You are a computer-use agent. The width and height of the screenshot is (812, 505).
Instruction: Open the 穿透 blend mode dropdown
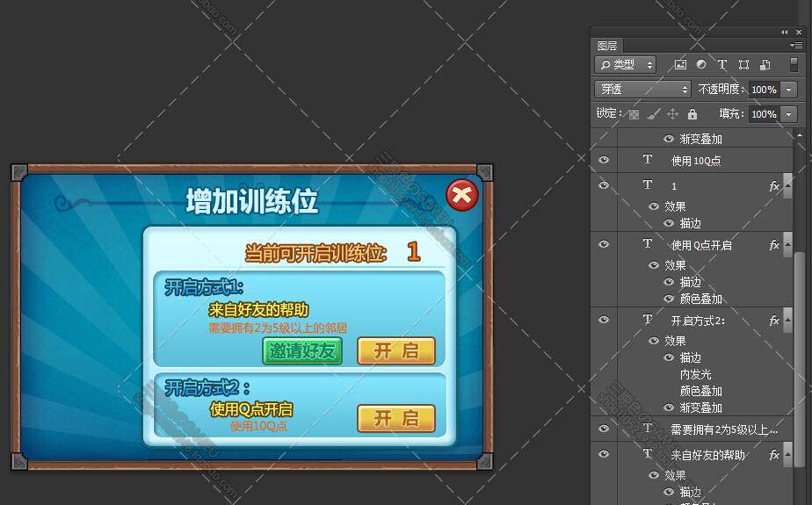point(642,90)
